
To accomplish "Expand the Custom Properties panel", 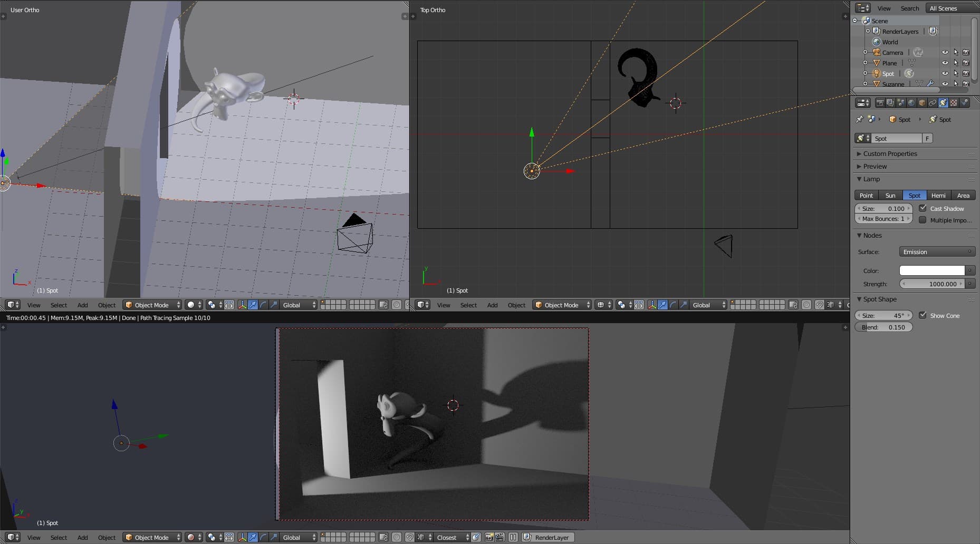I will 890,153.
